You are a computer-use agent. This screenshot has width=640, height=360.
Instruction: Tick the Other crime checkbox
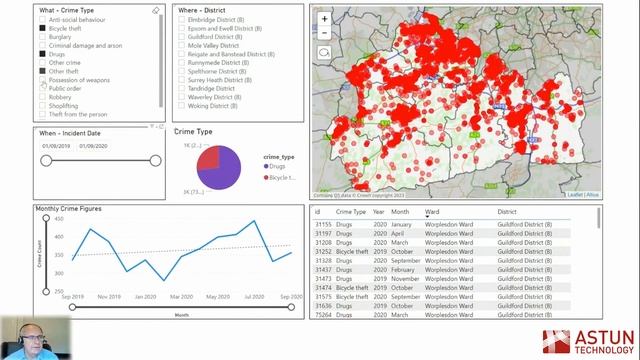tap(42, 62)
